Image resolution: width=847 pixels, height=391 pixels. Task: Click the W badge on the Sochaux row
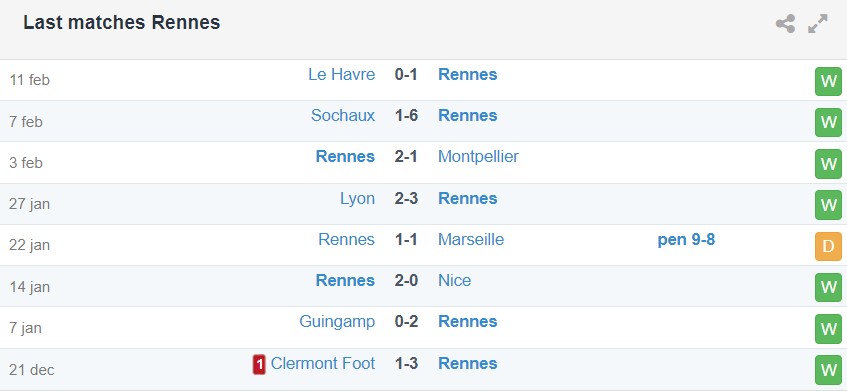(x=828, y=123)
